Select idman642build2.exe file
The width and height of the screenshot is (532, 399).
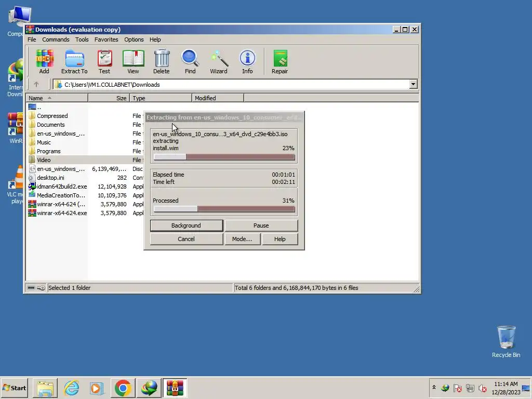click(x=57, y=187)
